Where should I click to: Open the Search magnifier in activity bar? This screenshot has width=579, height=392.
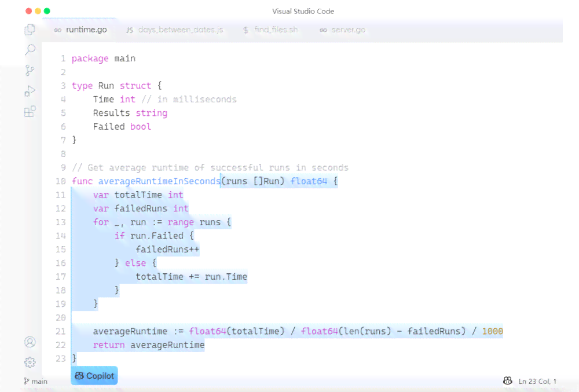pyautogui.click(x=30, y=49)
